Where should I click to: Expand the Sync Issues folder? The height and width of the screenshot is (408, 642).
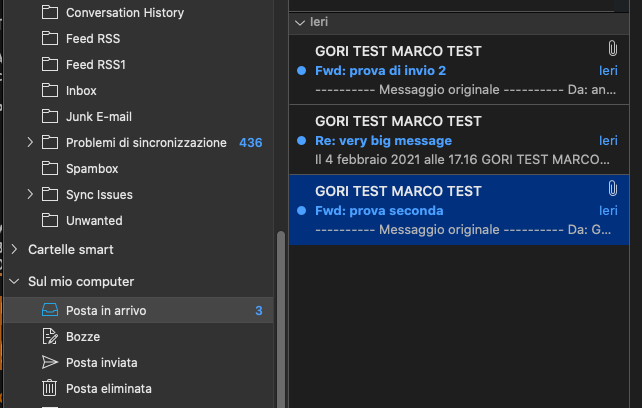click(x=30, y=195)
